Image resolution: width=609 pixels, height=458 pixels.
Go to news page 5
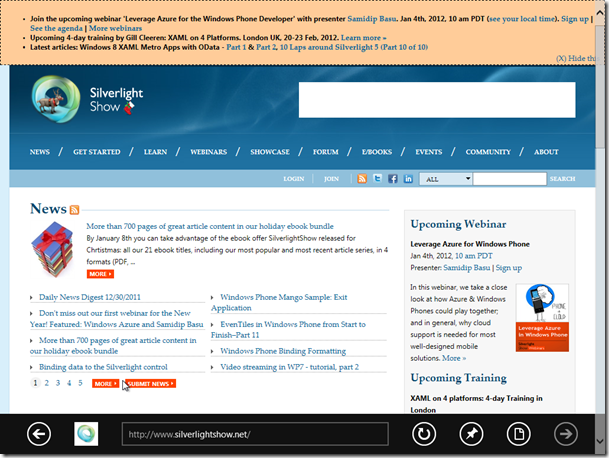click(x=80, y=383)
